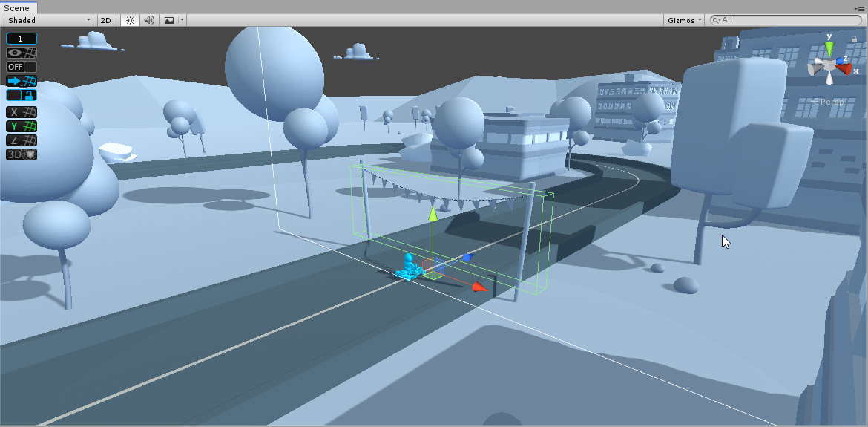This screenshot has height=427, width=868.
Task: Click the red X axis cone on orientation gizmo
Action: pos(846,68)
